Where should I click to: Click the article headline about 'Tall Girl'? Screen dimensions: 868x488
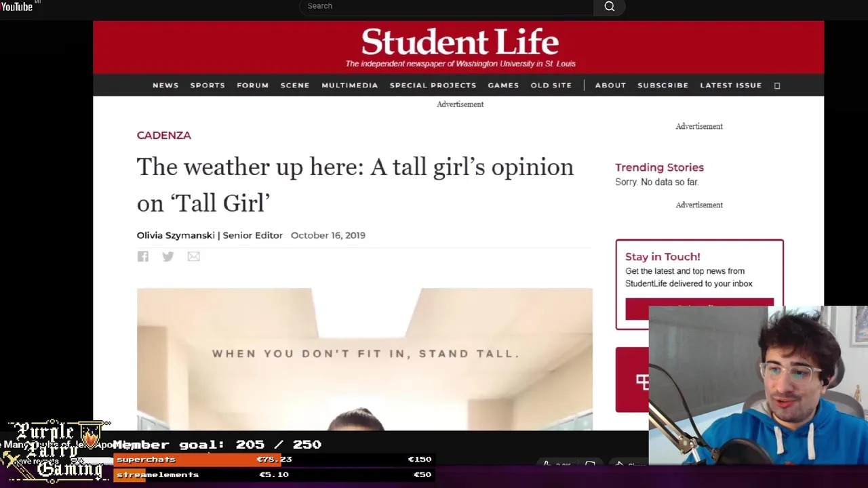pyautogui.click(x=355, y=184)
